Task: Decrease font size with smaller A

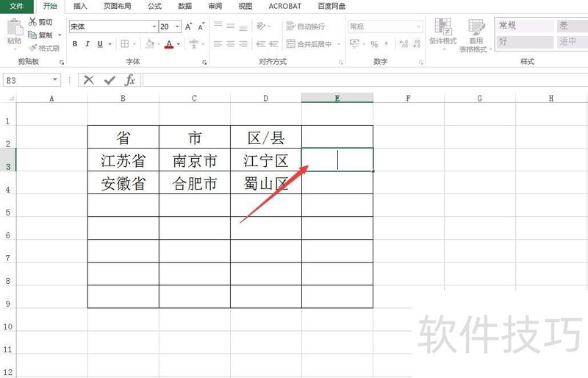Action: [x=201, y=26]
